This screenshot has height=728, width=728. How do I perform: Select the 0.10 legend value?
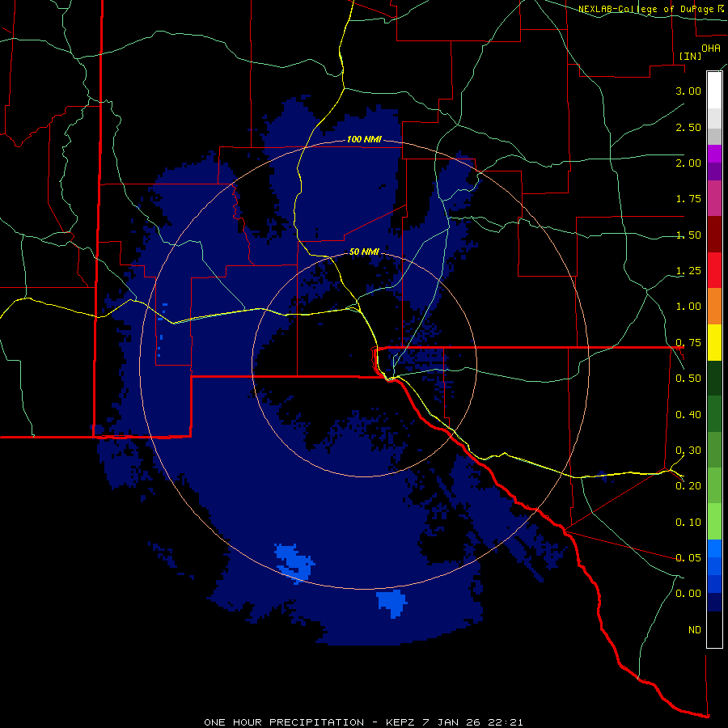click(688, 523)
